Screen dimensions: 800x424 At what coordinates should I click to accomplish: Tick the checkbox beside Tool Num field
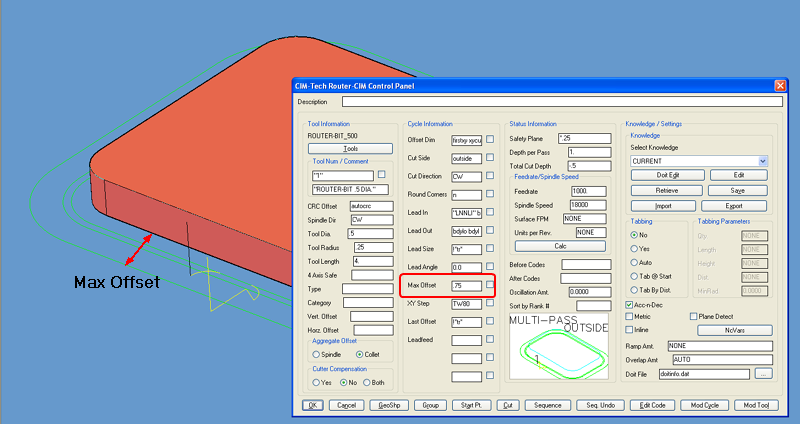[x=381, y=174]
